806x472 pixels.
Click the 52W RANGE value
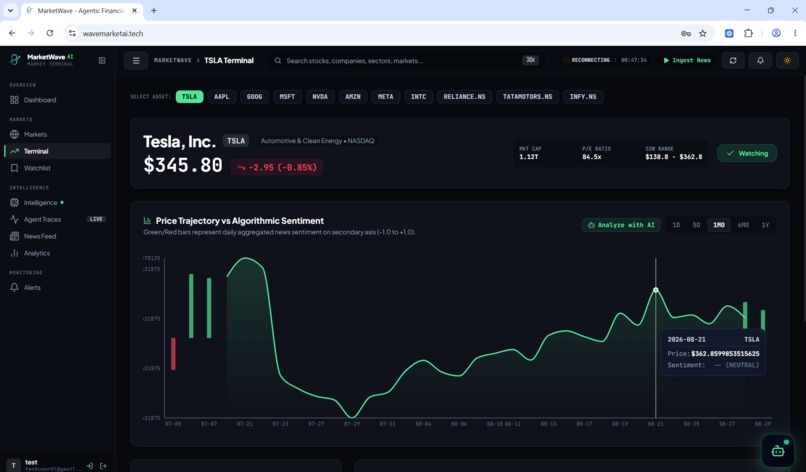[673, 157]
